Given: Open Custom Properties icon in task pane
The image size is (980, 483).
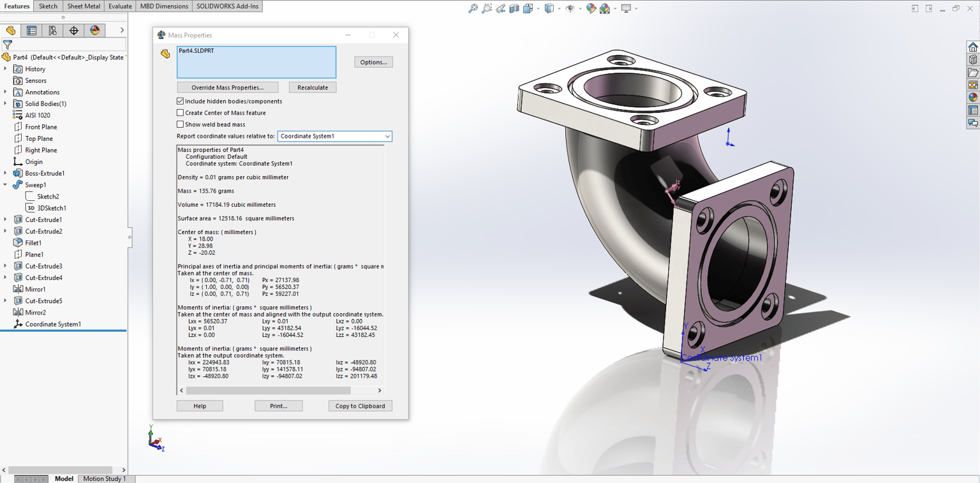Looking at the screenshot, I should coord(973,110).
